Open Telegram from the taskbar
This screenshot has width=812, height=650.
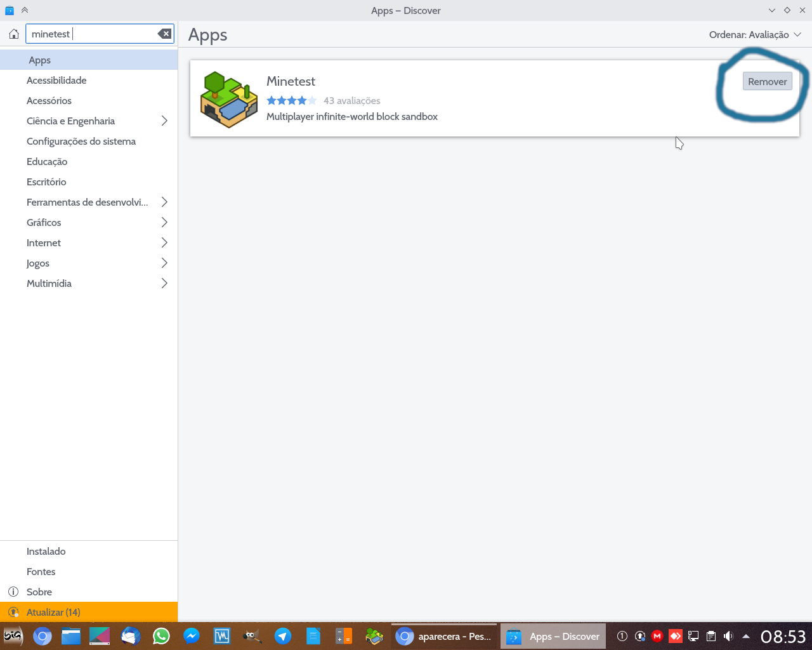point(283,636)
